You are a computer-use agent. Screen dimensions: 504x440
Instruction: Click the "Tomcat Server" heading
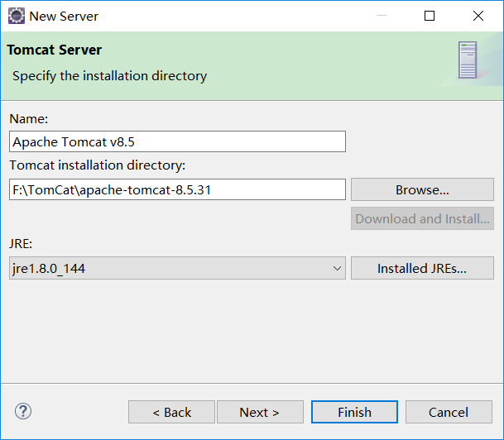55,50
